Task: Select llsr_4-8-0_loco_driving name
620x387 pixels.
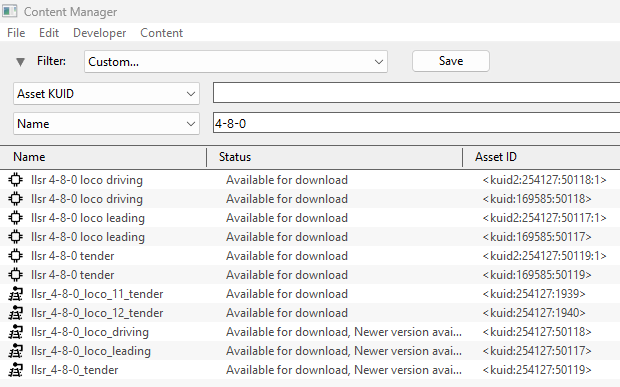Action: 90,332
